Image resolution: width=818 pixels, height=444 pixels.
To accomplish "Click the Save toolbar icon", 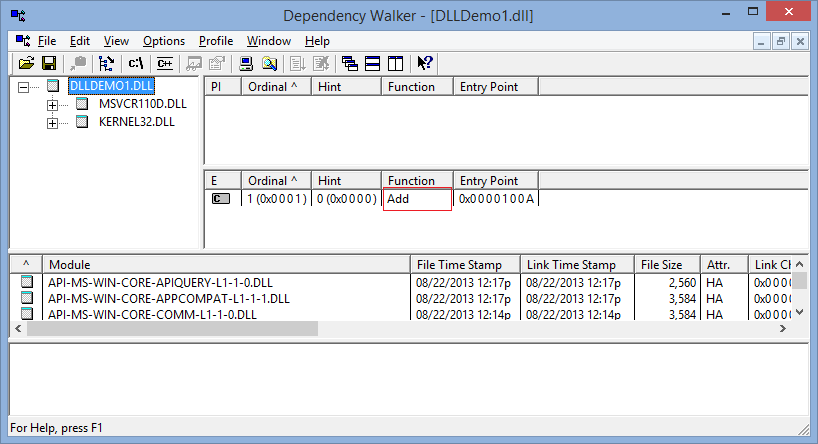I will pyautogui.click(x=48, y=63).
